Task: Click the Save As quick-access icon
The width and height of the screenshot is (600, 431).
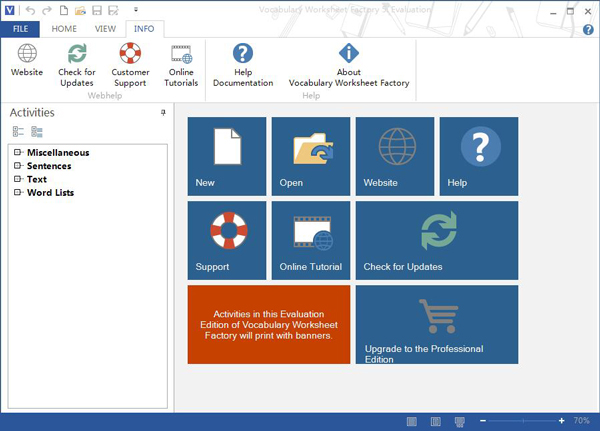Action: click(x=113, y=10)
